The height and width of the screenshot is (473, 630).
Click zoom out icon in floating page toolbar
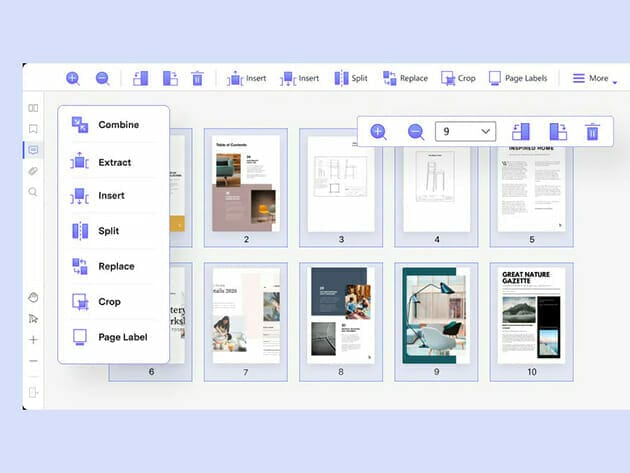(x=416, y=131)
